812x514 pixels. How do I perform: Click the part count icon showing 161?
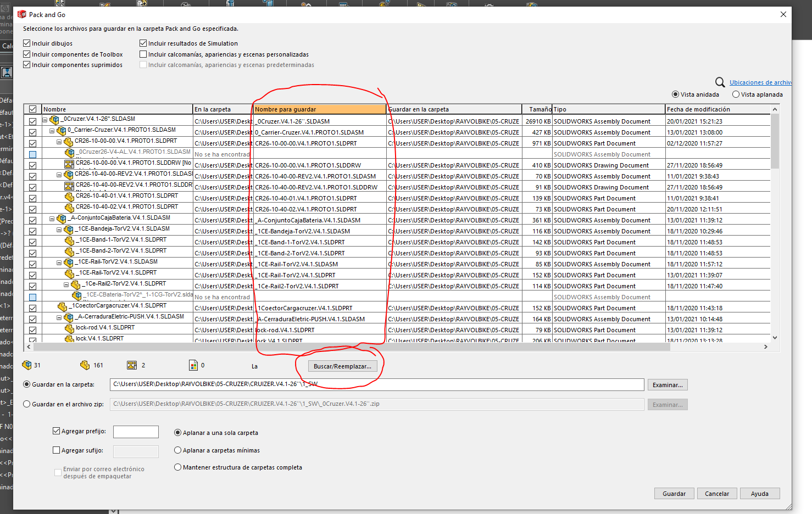(x=85, y=365)
